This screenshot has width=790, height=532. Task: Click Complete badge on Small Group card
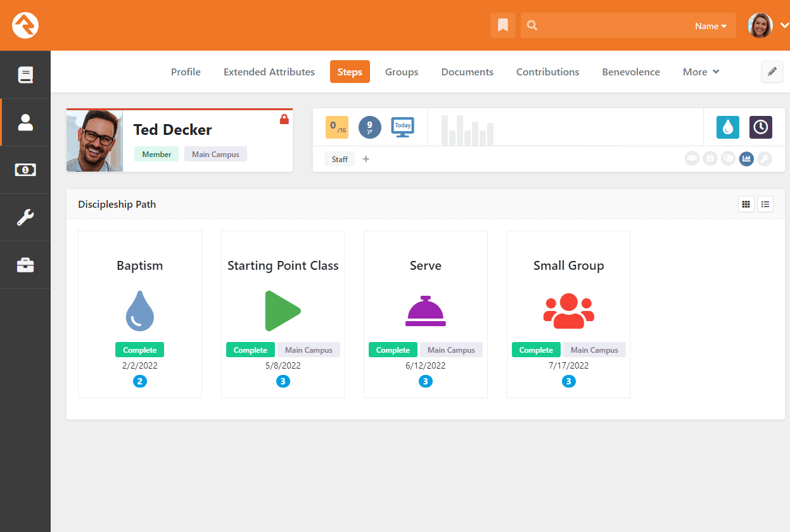[536, 350]
